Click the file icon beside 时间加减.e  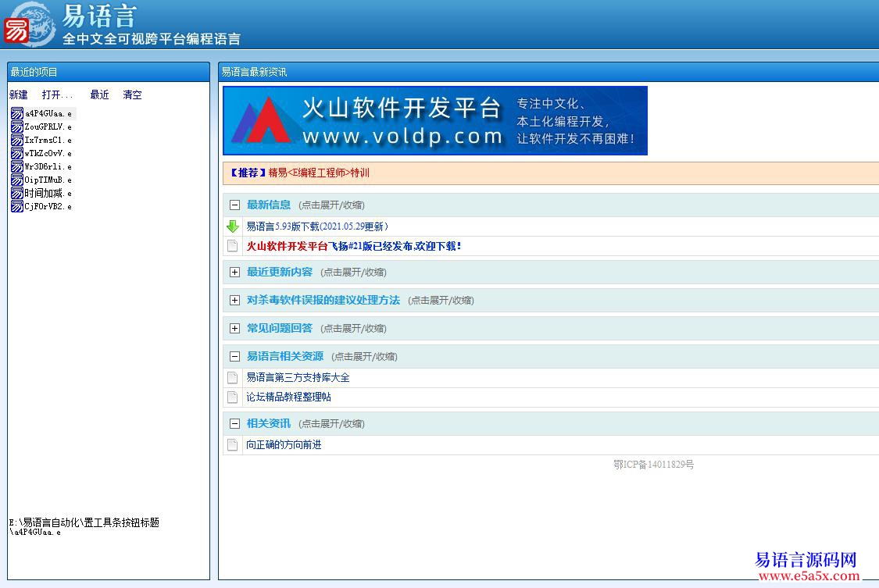[x=17, y=194]
